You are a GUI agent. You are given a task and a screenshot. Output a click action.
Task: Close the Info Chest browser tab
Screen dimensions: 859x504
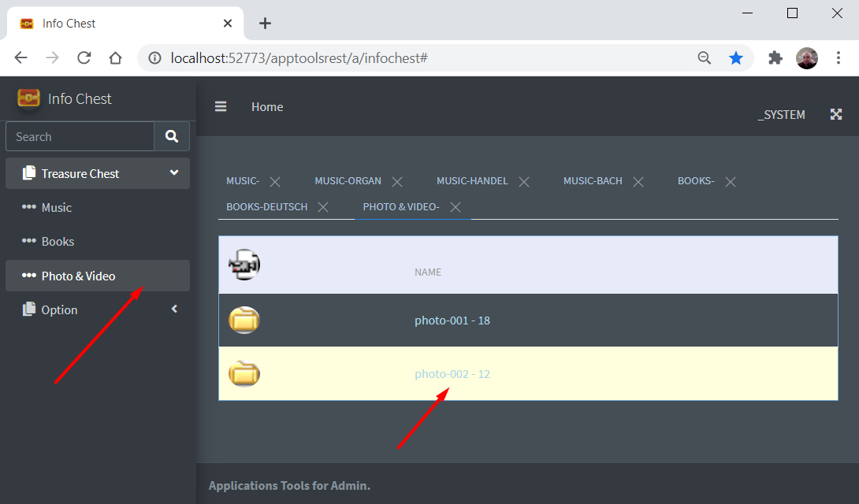[228, 23]
